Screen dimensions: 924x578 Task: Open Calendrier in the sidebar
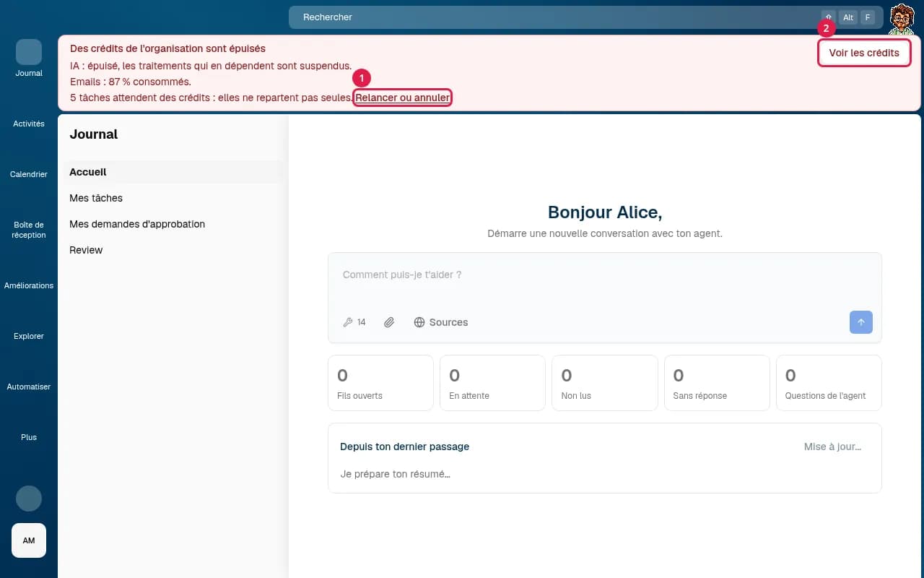coord(29,174)
